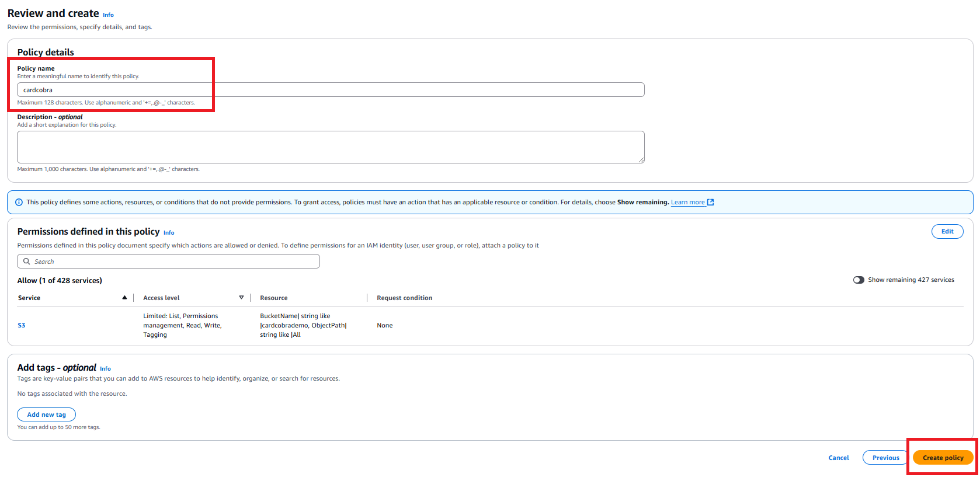Open the Info link next to Review and create
Screen dimensions: 980x481
(x=109, y=15)
